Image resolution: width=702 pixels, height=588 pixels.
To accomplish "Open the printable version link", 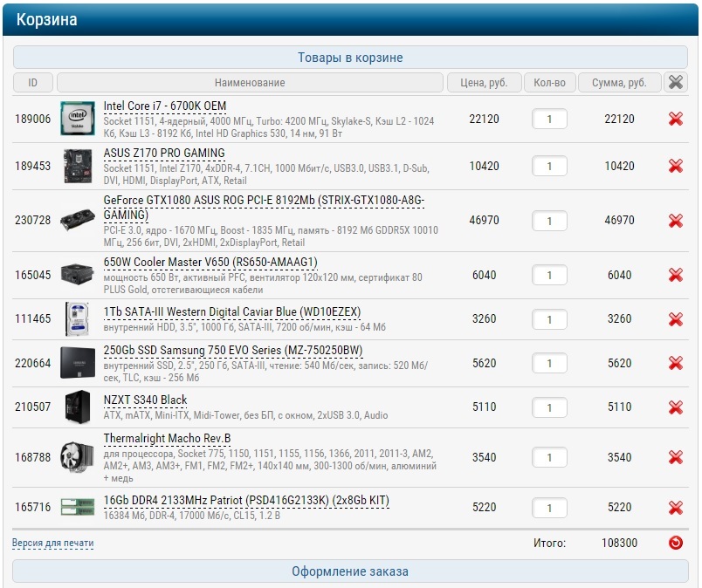I will [52, 543].
